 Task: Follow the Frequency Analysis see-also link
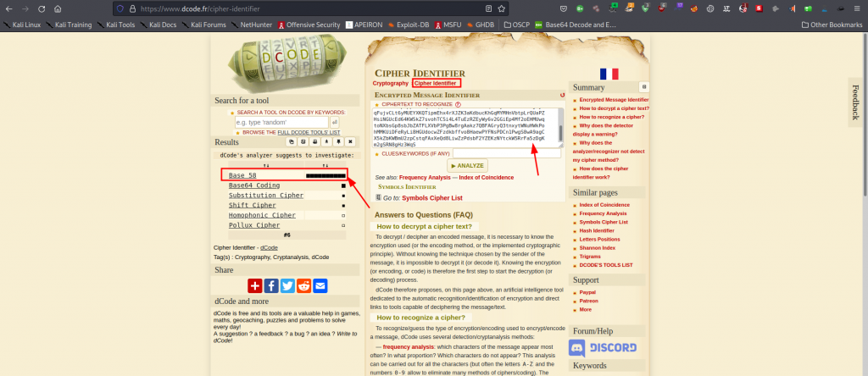[426, 178]
